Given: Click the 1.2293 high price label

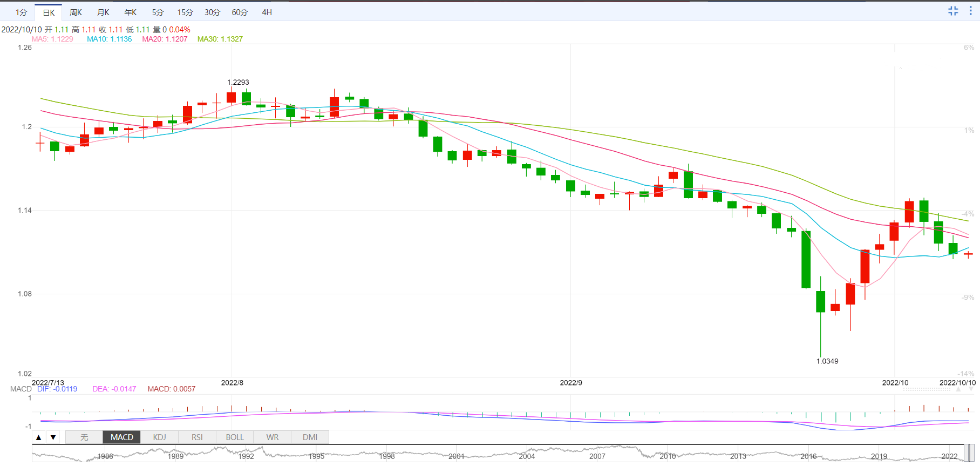Looking at the screenshot, I should [x=238, y=82].
